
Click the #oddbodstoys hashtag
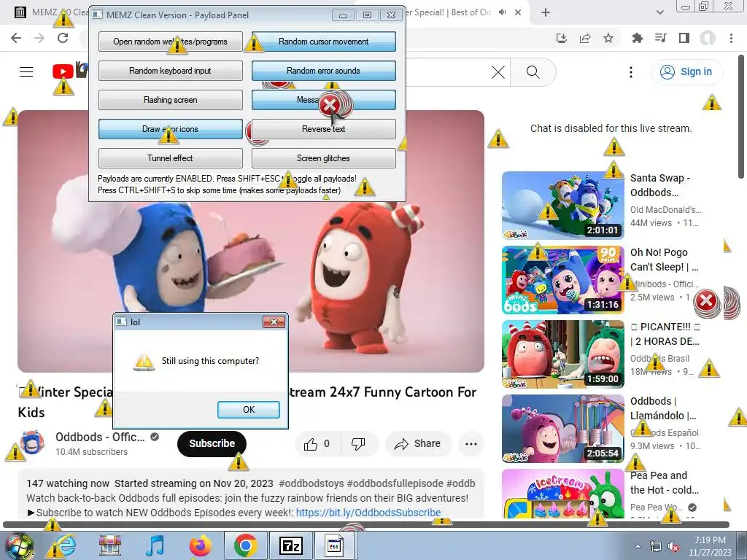click(x=311, y=484)
